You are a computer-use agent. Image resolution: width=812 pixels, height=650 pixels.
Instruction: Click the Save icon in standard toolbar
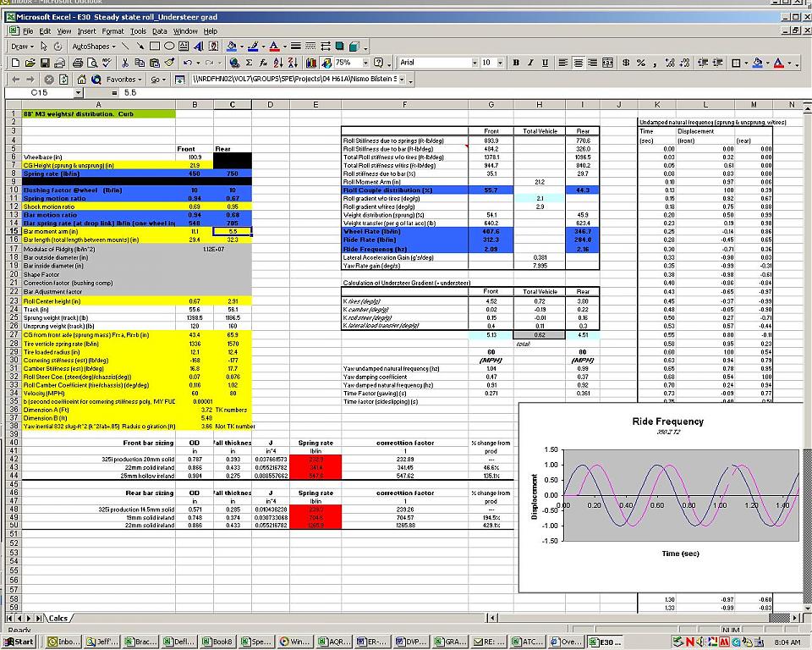click(x=45, y=63)
